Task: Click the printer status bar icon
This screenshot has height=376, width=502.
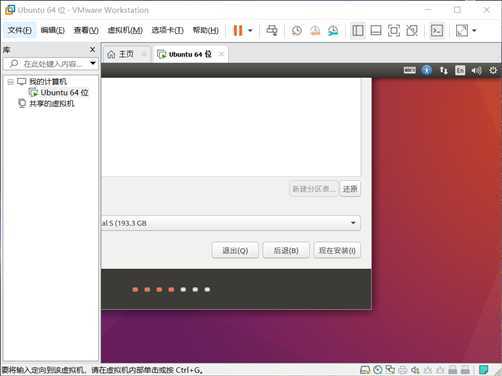Action: 403,370
